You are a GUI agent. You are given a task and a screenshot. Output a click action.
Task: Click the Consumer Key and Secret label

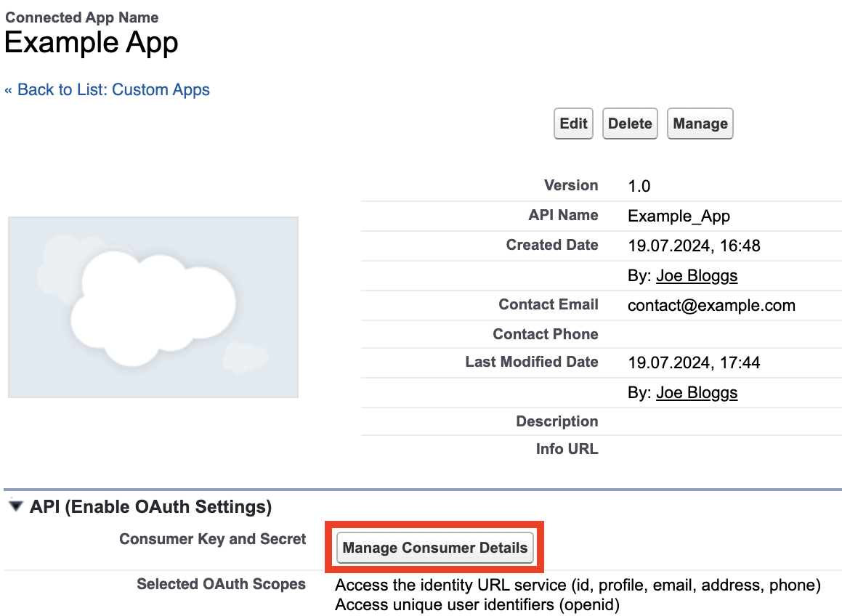pyautogui.click(x=211, y=539)
